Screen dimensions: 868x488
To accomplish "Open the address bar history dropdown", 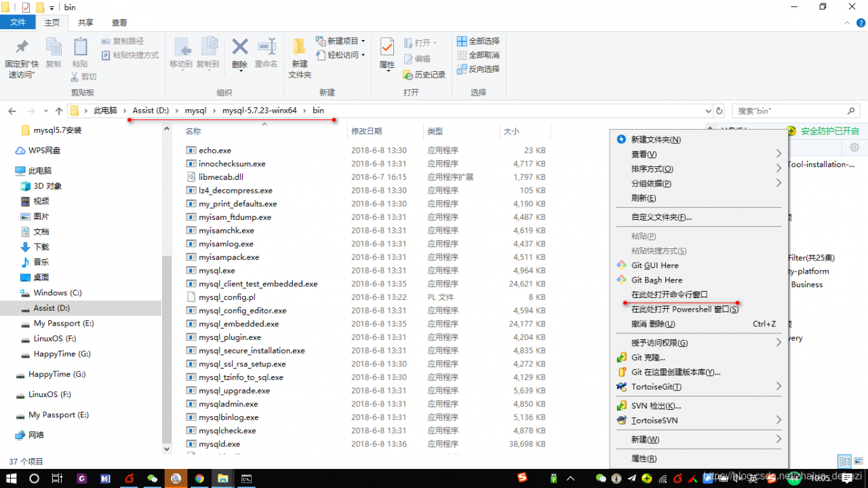I will click(708, 111).
